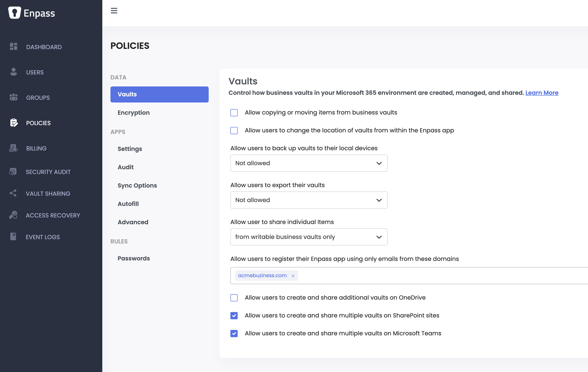Click the Vault Sharing share icon
This screenshot has width=588, height=372.
pyautogui.click(x=13, y=193)
